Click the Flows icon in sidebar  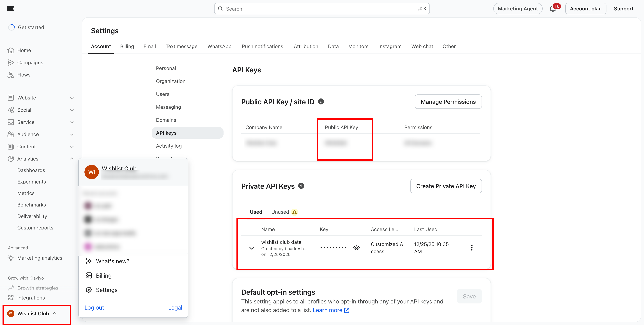11,75
